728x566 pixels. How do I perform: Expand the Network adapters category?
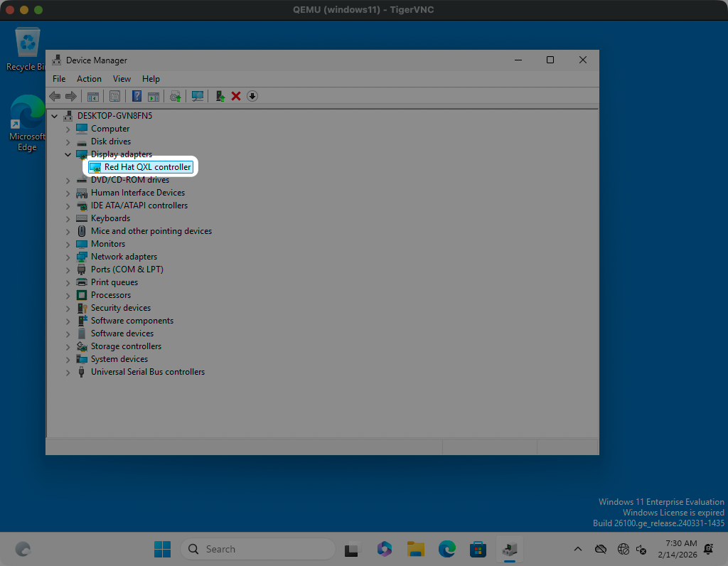tap(68, 257)
